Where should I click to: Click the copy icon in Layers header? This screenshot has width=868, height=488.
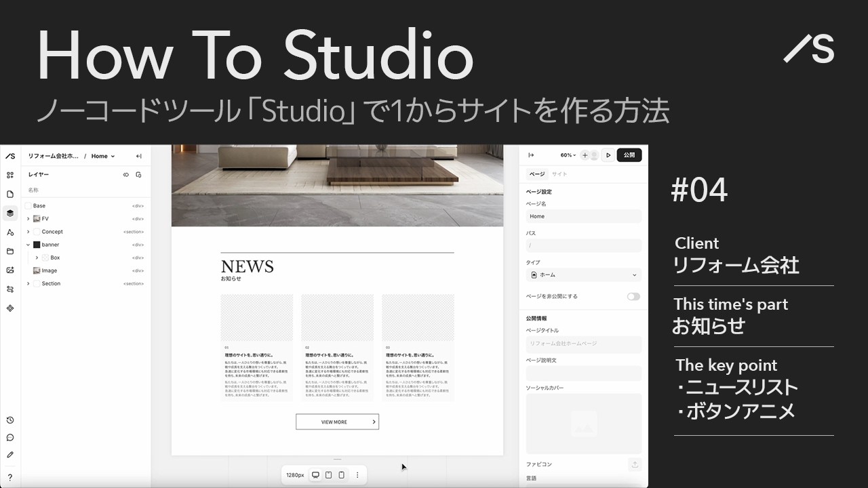coord(139,175)
